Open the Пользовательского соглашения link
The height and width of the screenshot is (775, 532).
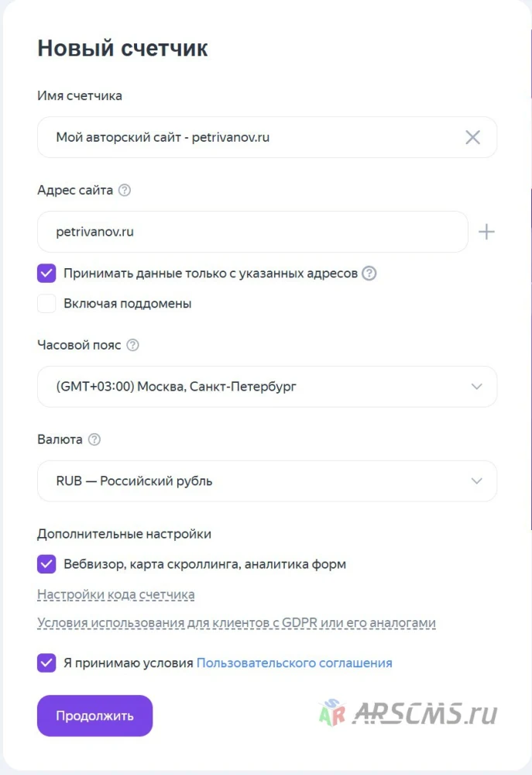point(294,663)
